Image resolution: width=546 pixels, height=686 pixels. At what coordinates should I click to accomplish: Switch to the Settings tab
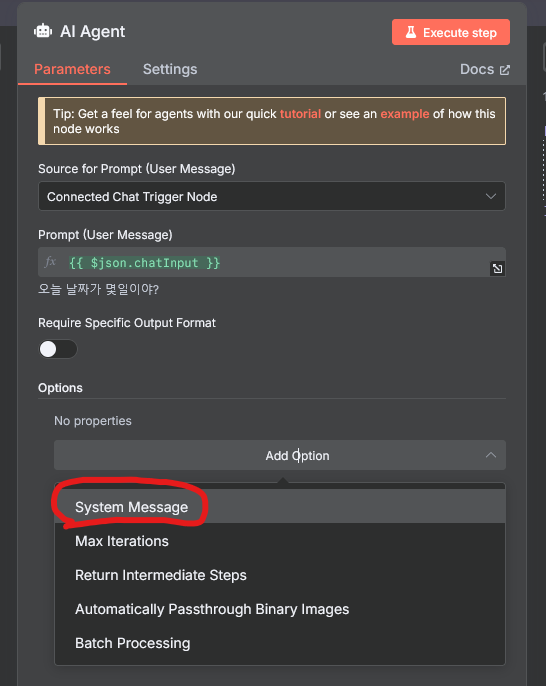170,69
